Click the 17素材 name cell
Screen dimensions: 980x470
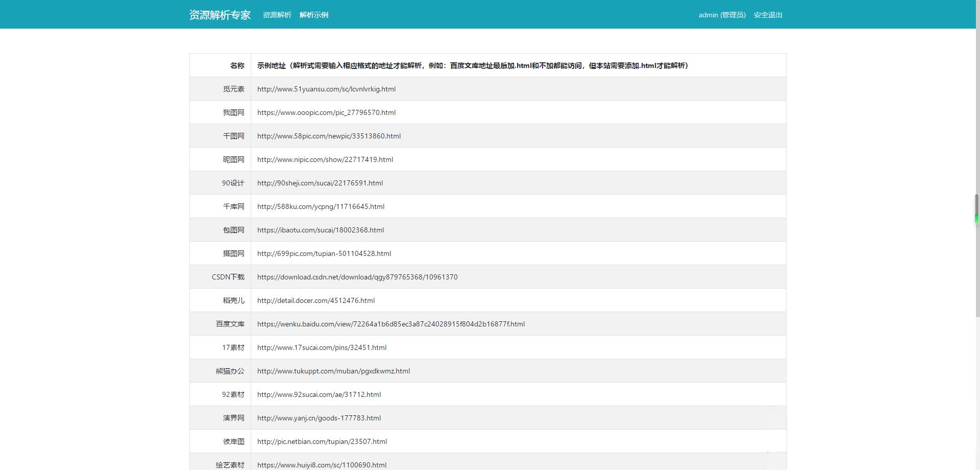coord(220,347)
